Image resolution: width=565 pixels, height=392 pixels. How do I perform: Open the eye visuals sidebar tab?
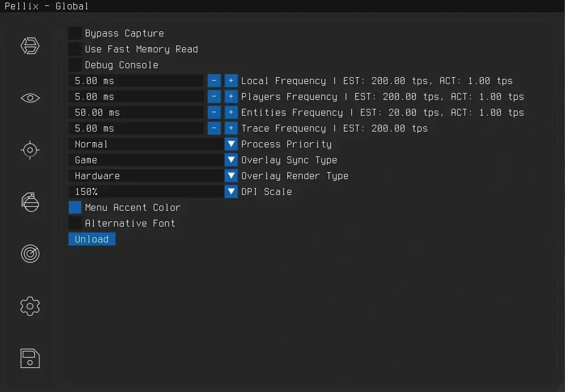tap(30, 98)
